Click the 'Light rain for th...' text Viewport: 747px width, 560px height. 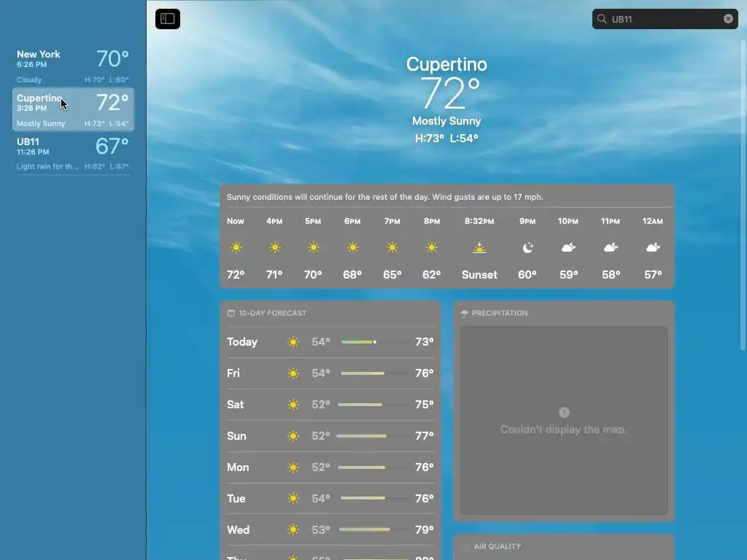coord(47,167)
